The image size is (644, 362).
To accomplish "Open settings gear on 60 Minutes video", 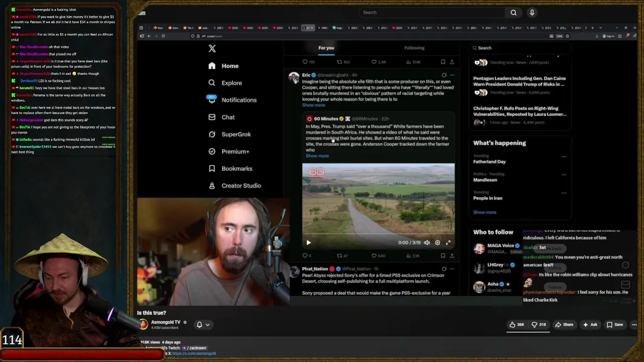I will [x=437, y=242].
